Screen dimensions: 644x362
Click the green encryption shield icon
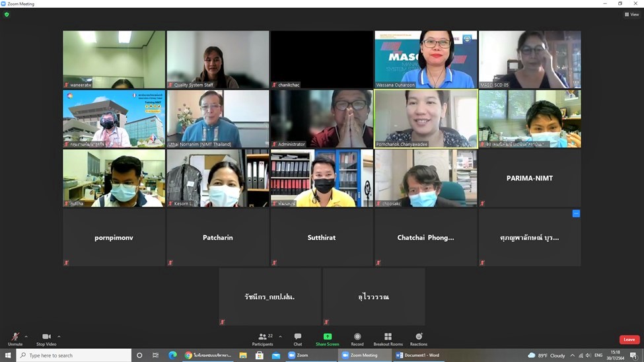(7, 15)
